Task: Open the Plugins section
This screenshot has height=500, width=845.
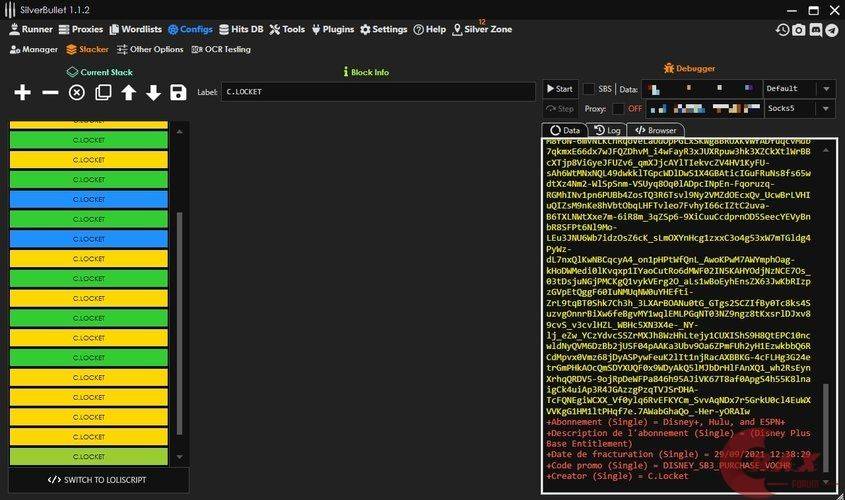Action: coord(333,30)
